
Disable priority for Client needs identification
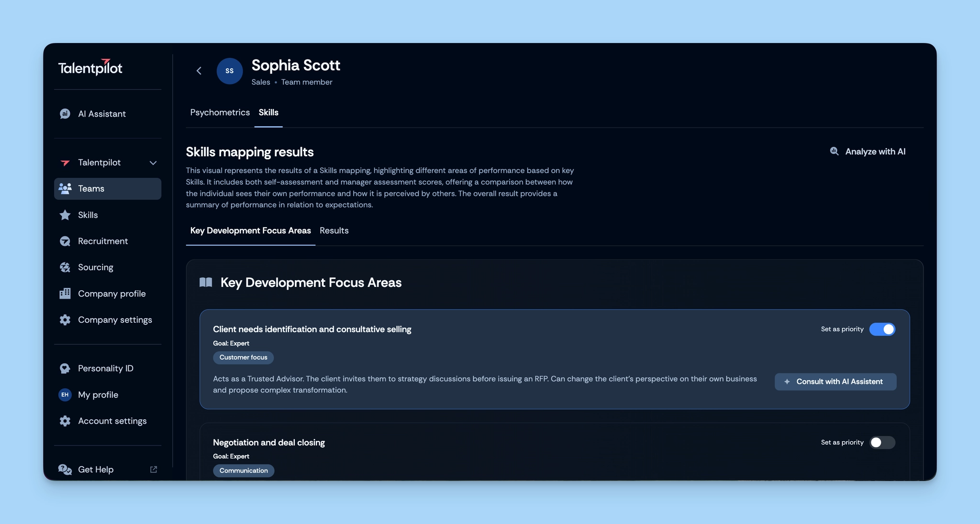click(x=882, y=329)
